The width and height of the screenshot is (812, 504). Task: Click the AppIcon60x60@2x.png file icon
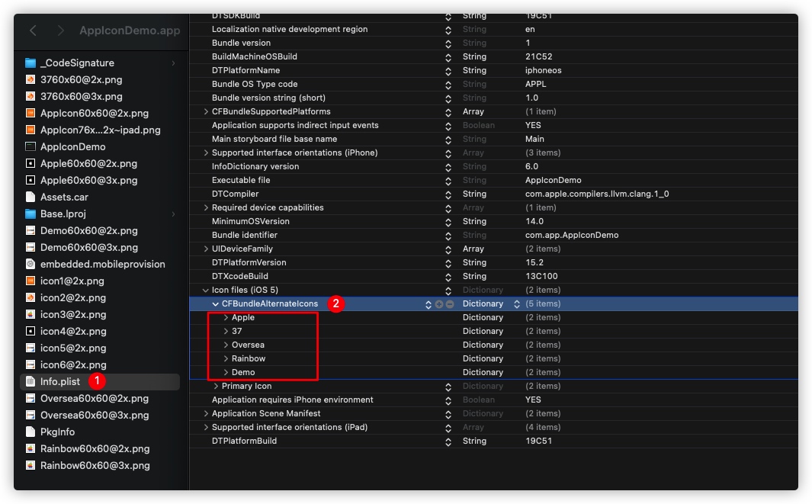tap(30, 114)
